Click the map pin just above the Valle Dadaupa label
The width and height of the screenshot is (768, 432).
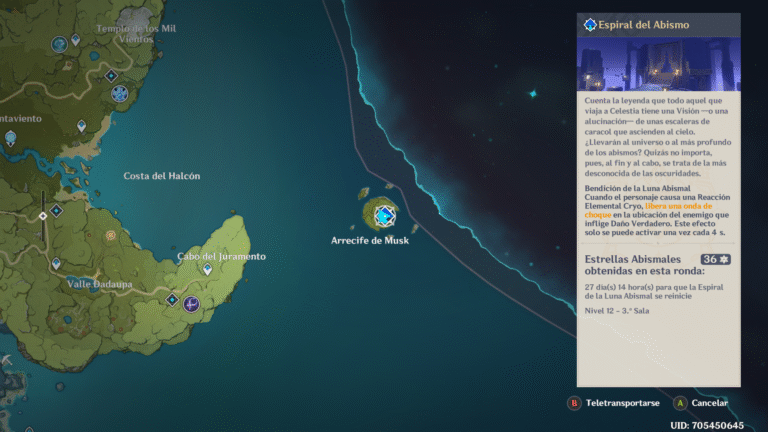click(x=56, y=264)
